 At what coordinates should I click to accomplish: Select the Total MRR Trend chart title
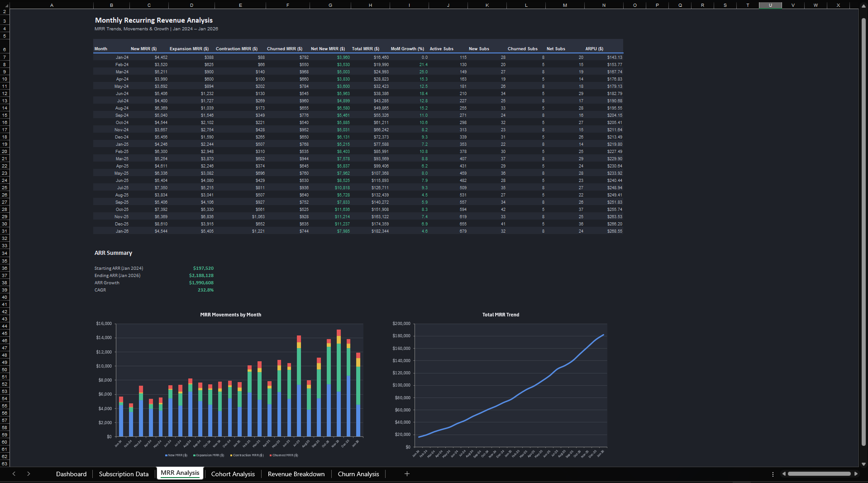501,315
